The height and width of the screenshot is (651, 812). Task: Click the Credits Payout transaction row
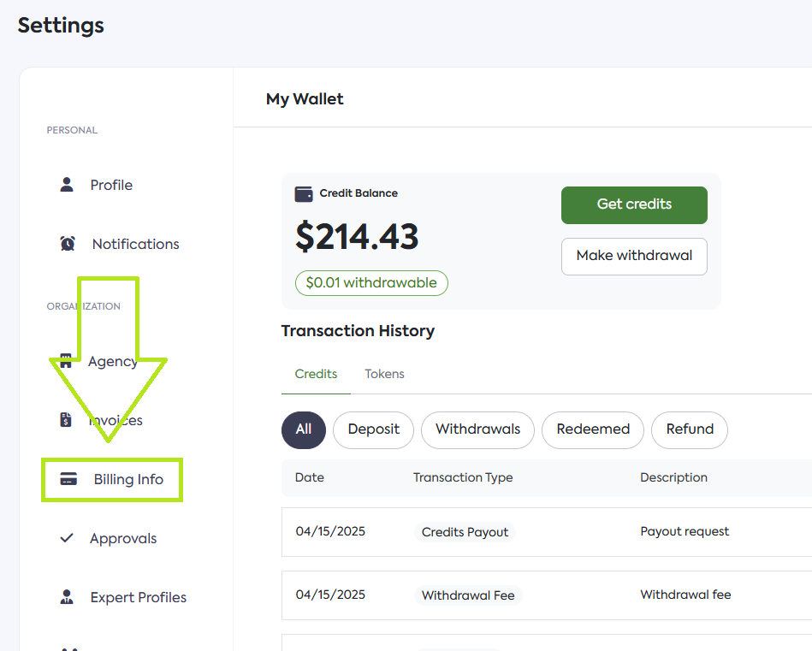(546, 532)
